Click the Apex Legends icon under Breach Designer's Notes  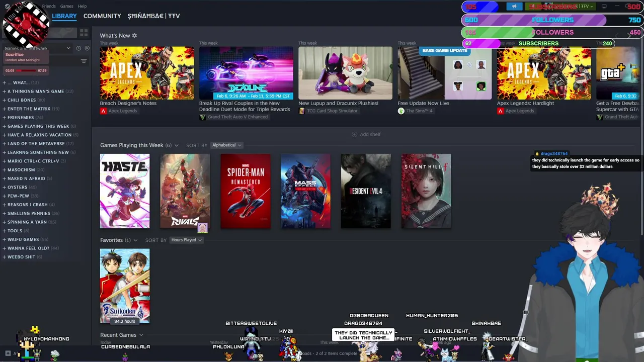pyautogui.click(x=103, y=111)
